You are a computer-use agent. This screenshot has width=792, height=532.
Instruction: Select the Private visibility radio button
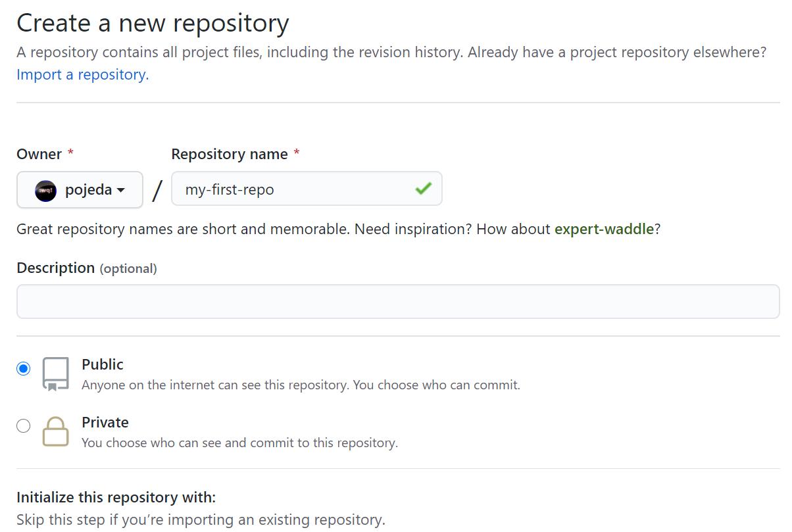24,426
